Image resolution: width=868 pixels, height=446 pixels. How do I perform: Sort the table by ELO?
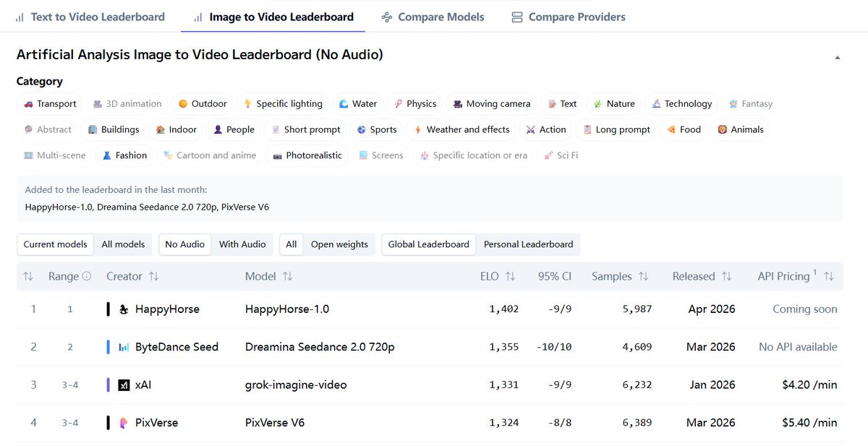(510, 276)
